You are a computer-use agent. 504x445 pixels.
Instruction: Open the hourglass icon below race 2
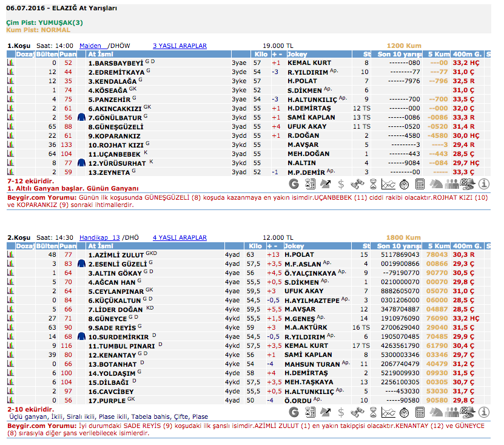373,412
